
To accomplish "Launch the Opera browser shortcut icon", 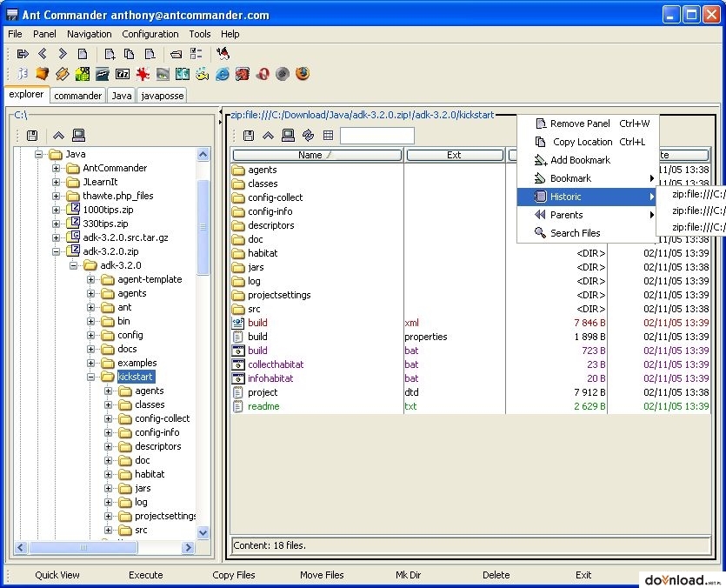I will click(263, 74).
